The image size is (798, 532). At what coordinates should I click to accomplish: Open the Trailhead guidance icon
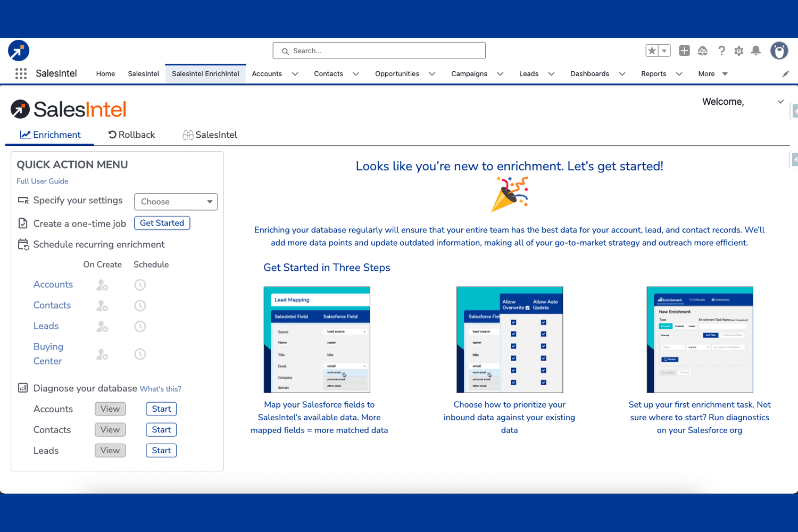(x=703, y=51)
